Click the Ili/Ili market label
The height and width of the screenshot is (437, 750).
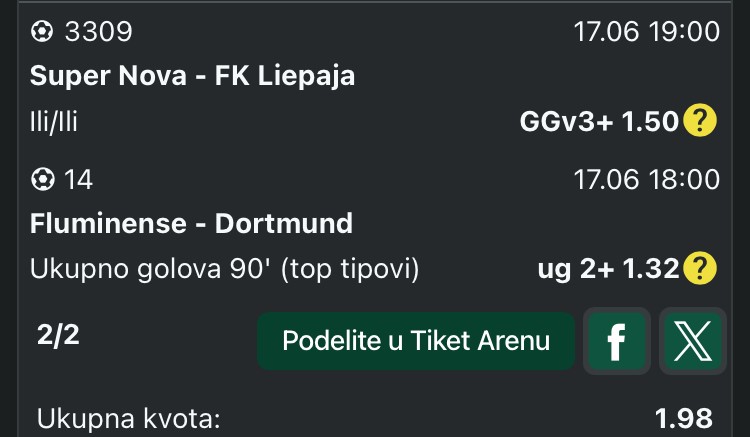(x=54, y=121)
